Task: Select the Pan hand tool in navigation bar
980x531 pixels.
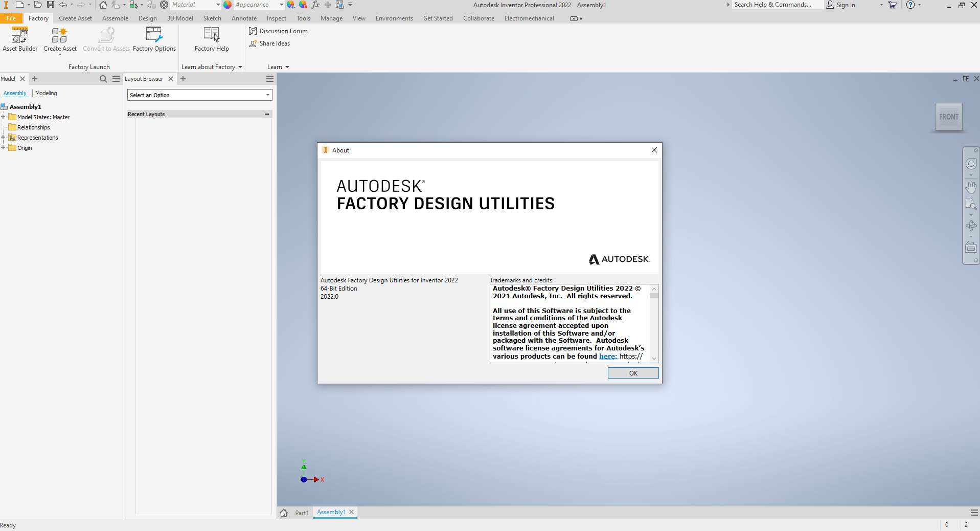Action: click(971, 187)
